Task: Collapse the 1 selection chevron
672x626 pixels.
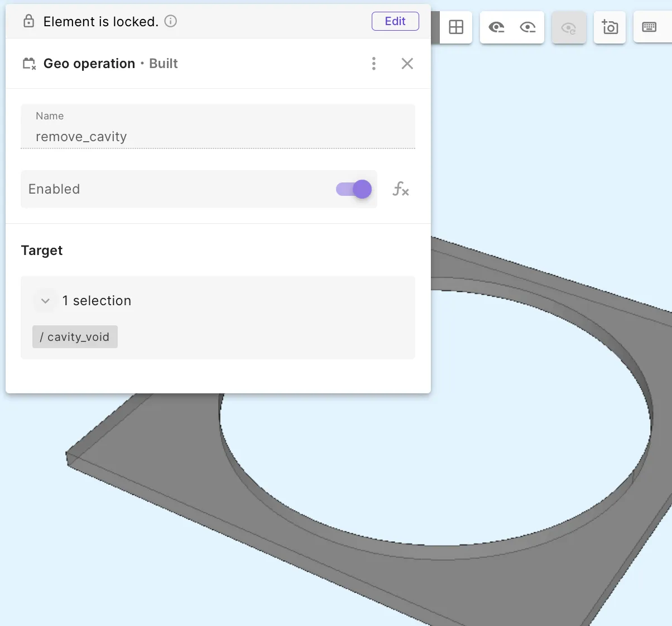Action: pyautogui.click(x=45, y=301)
